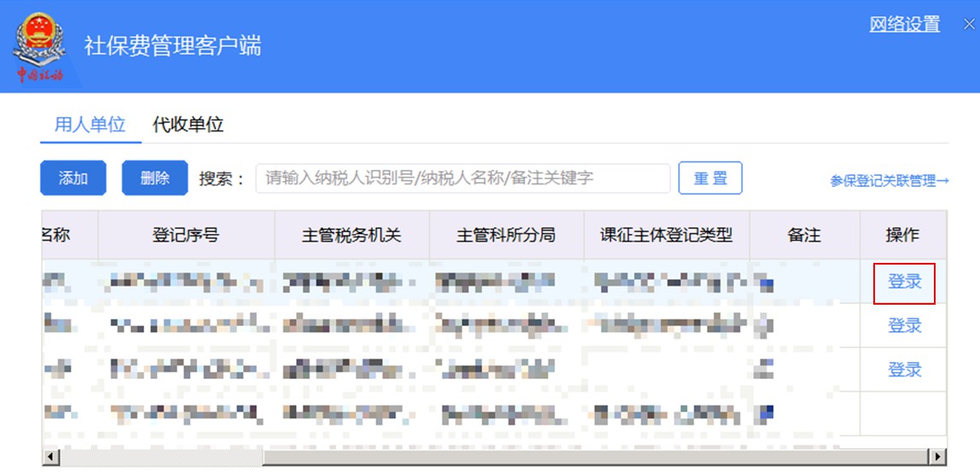
Task: Open the 网络设置 link
Action: pyautogui.click(x=904, y=25)
